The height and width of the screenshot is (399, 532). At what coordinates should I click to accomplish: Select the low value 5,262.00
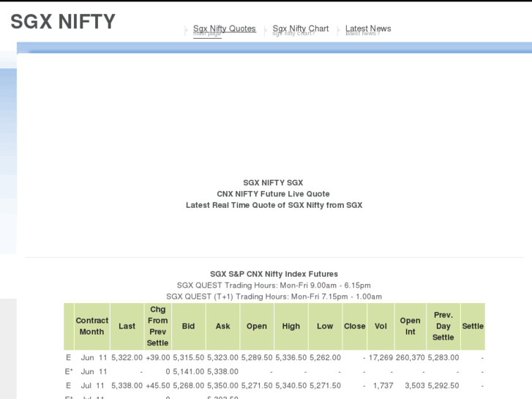[325, 357]
